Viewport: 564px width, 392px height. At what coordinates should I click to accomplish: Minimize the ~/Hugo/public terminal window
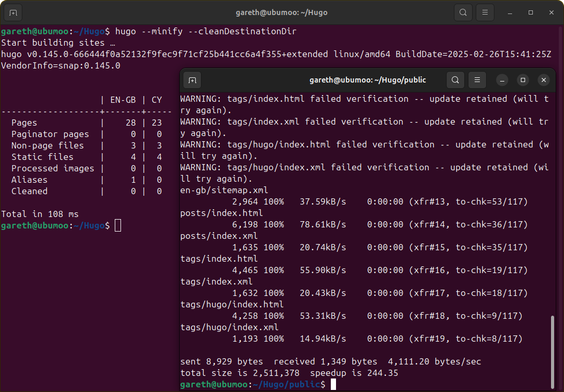502,80
